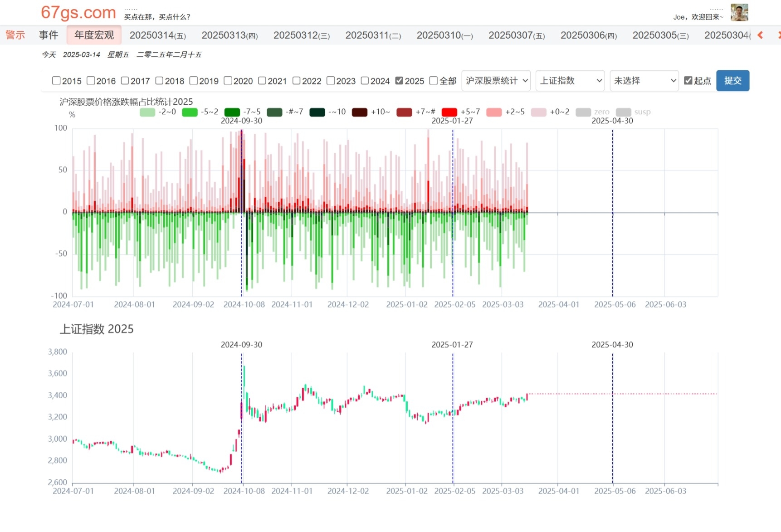Toggle the +10~ legend series
781x532 pixels.
coord(371,112)
